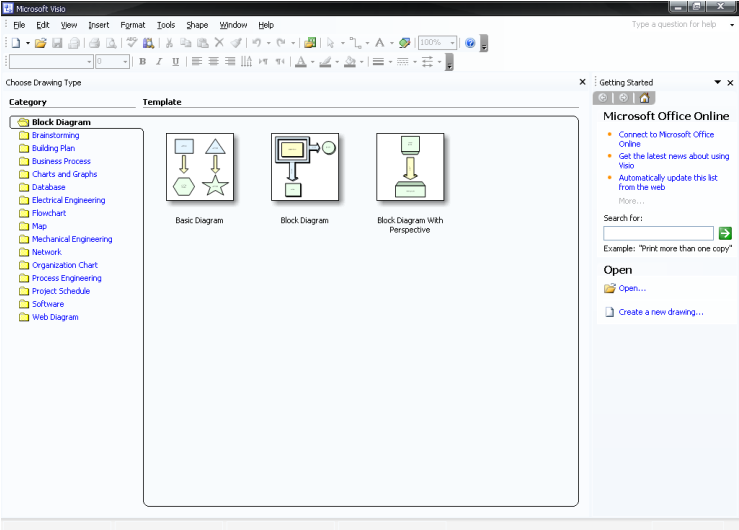This screenshot has height=530, width=739.
Task: Click the green search Go arrow button
Action: (x=725, y=233)
